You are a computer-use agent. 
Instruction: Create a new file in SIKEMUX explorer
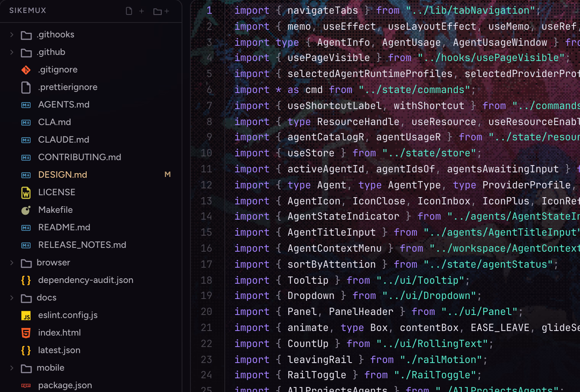[135, 11]
